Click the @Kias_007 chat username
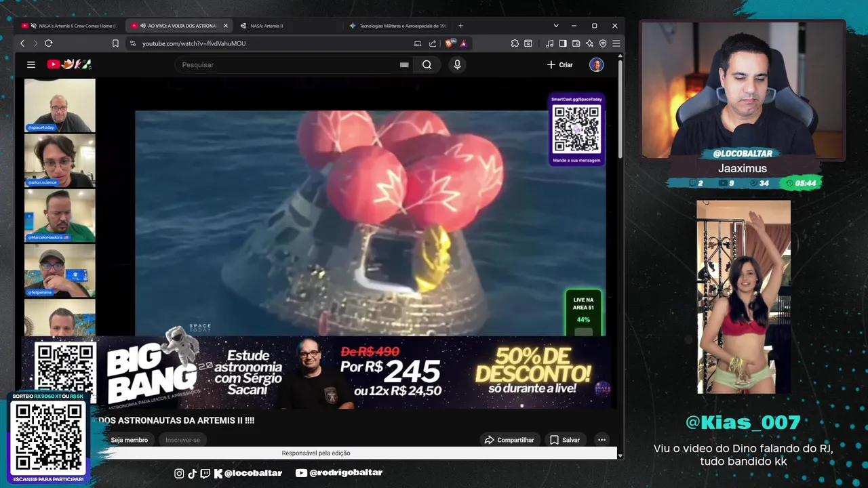Image resolution: width=868 pixels, height=488 pixels. (743, 422)
